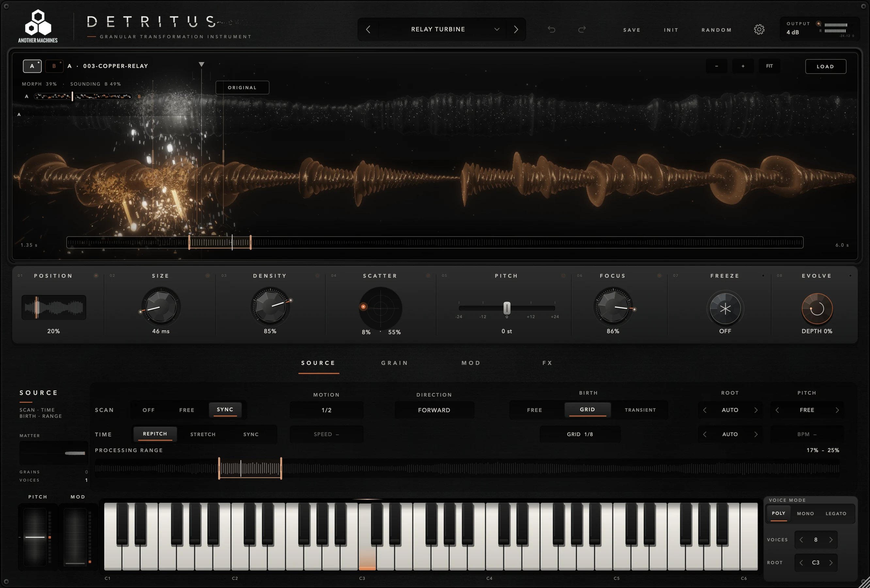Click the Position waveform thumbnail
Viewport: 870px width, 588px height.
pos(54,307)
